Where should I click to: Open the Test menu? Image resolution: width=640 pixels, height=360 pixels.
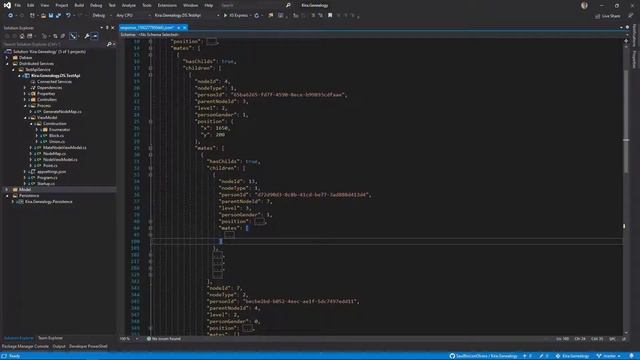pyautogui.click(x=112, y=5)
